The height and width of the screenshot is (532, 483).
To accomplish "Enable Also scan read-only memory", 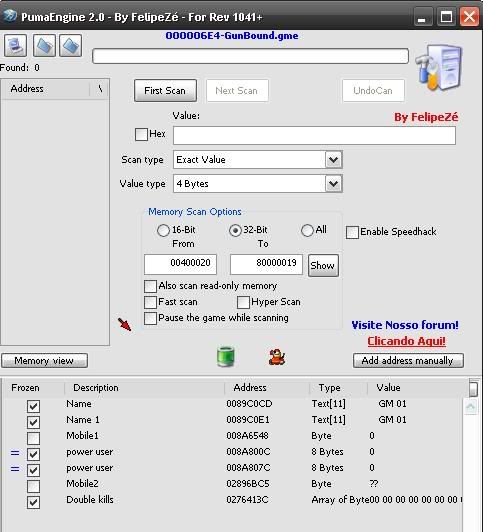I will click(x=150, y=286).
